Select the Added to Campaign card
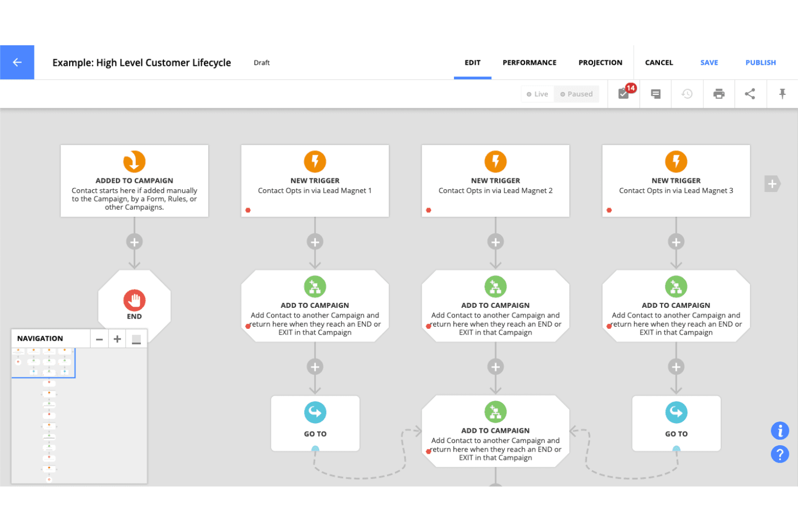This screenshot has height=532, width=798. [134, 181]
